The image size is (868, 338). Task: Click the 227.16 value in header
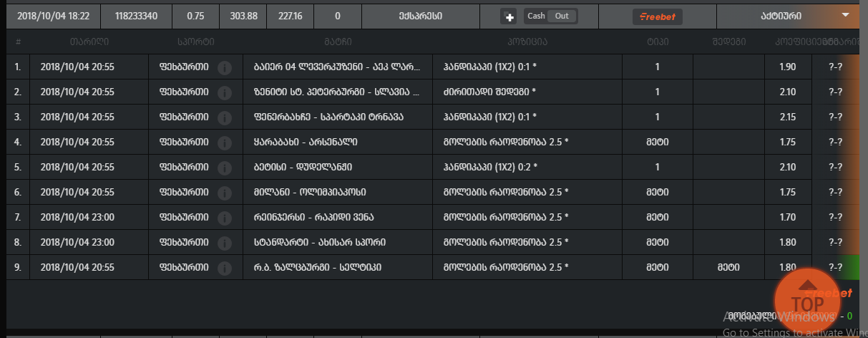point(289,16)
